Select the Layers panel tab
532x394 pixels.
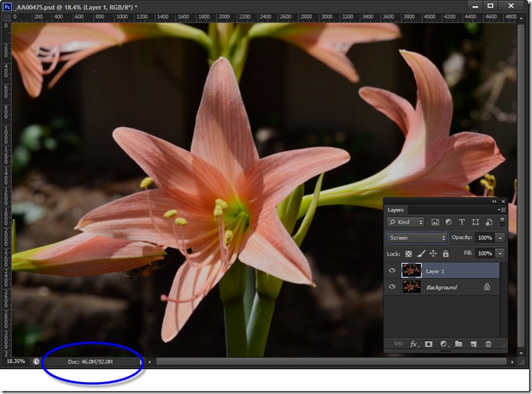[396, 209]
